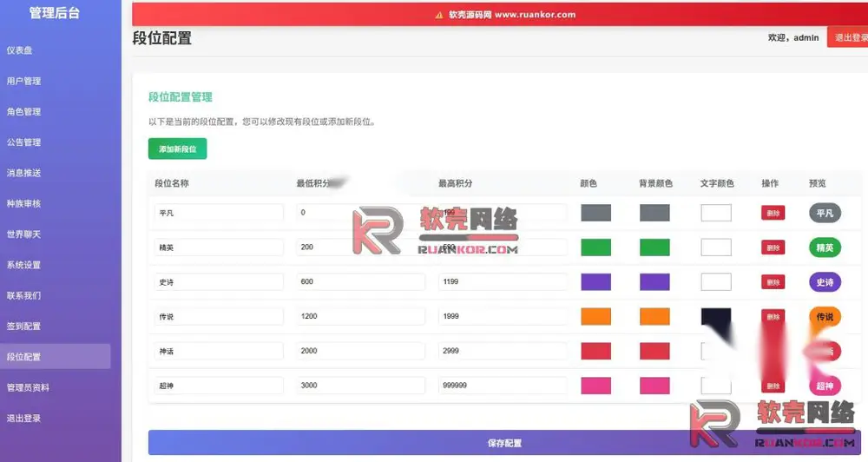Viewport: 868px width, 462px height.
Task: Edit the 平凡 rank name field
Action: [x=219, y=213]
